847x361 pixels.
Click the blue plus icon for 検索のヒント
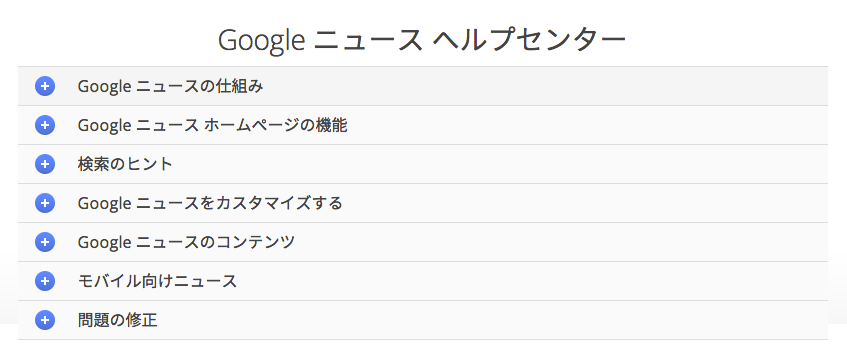45,164
